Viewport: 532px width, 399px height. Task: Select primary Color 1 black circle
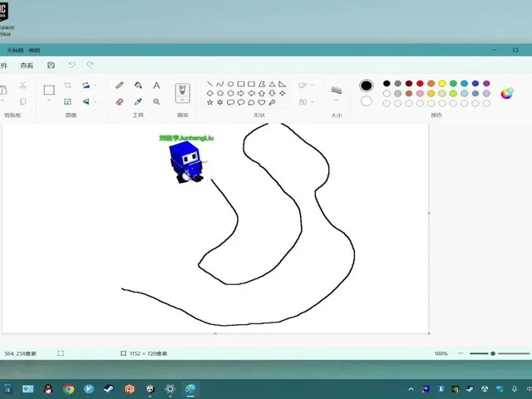coord(366,86)
